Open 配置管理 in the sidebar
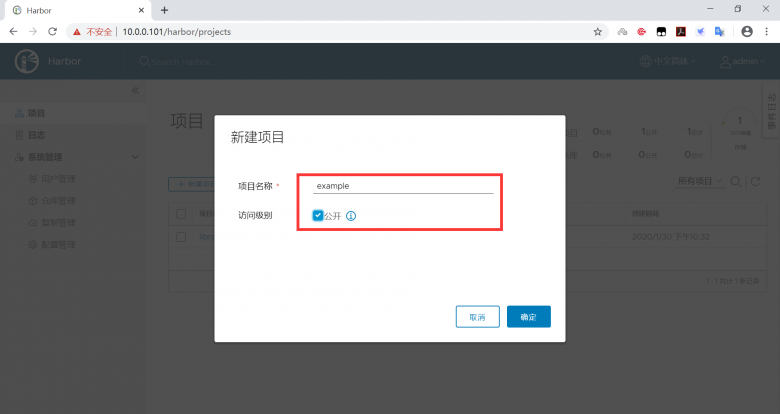Screen dimensions: 780x414 58,245
